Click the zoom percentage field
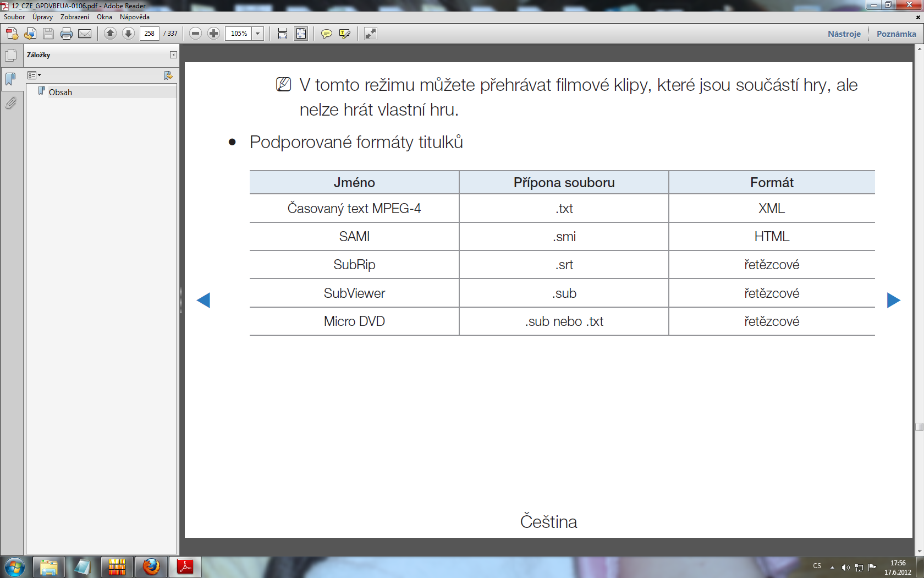Screen dimensions: 924x578 (x=239, y=34)
